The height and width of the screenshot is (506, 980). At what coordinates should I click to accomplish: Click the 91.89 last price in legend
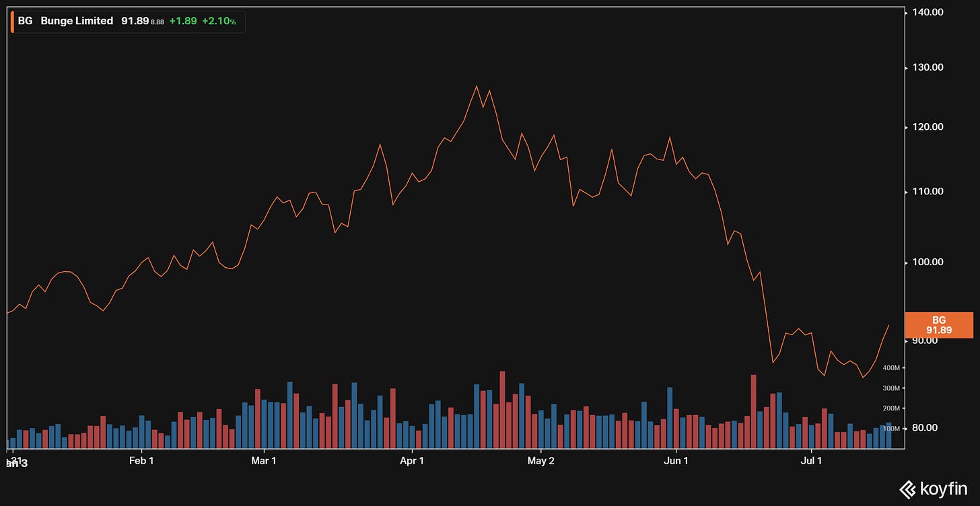[135, 21]
